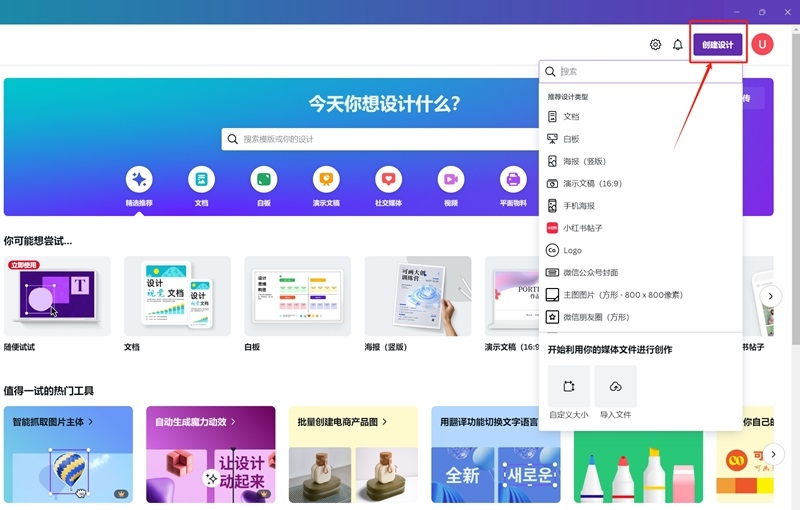Image resolution: width=800 pixels, height=510 pixels.
Task: Click the 立即使用 badge
Action: [x=24, y=265]
